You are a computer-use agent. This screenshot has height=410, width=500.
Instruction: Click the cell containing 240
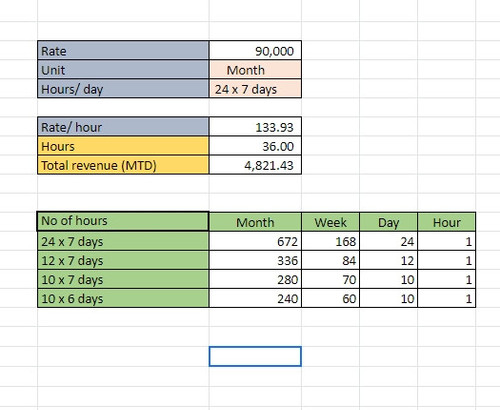(255, 298)
